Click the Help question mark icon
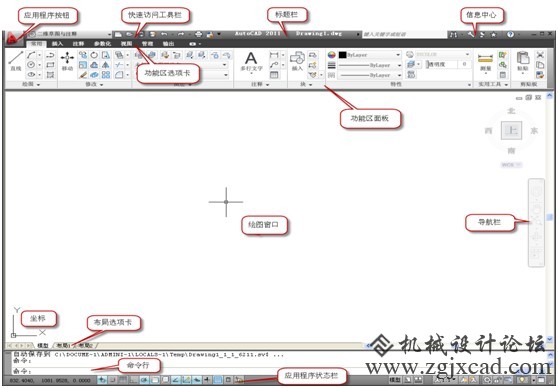The image size is (558, 388). (510, 34)
